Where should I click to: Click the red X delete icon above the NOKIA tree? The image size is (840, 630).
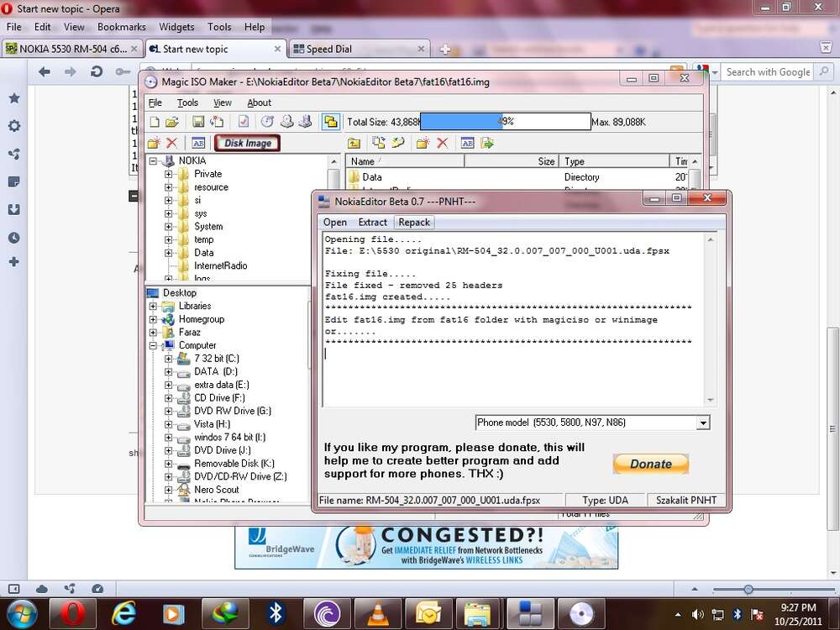pyautogui.click(x=171, y=143)
